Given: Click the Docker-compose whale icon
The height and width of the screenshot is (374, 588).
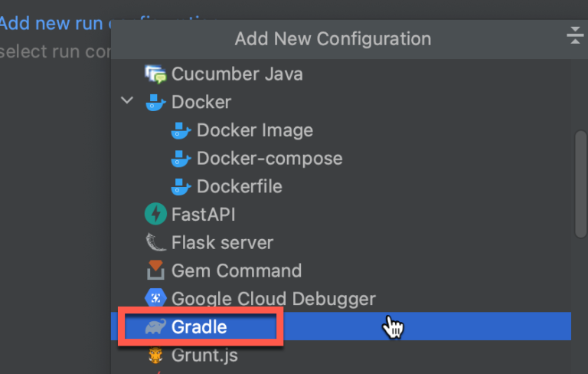Looking at the screenshot, I should (181, 159).
